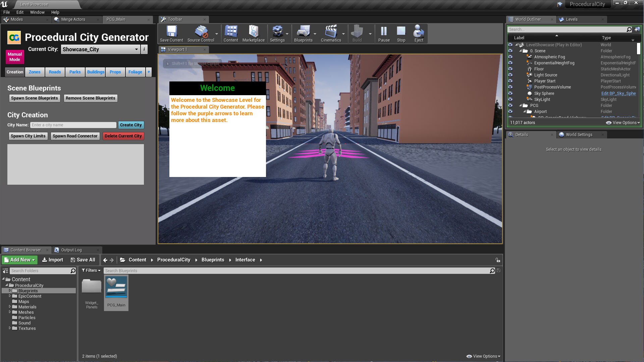This screenshot has width=644, height=362.
Task: Select the PCG_Main blueprint asset
Action: [x=116, y=293]
